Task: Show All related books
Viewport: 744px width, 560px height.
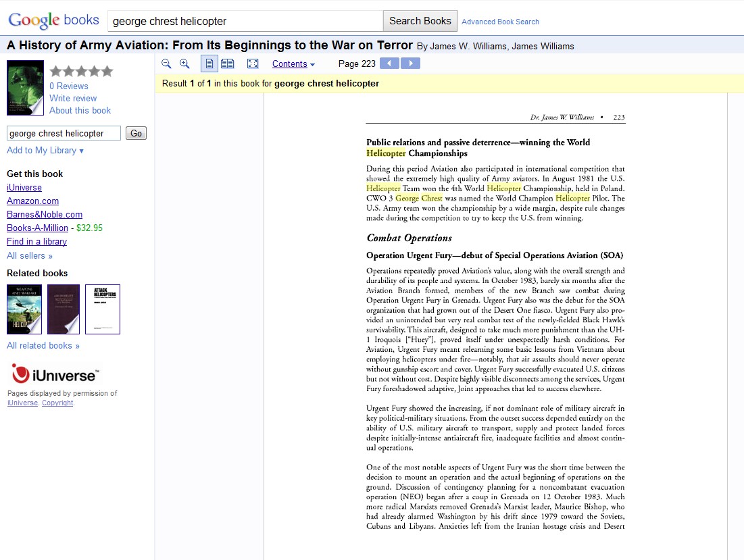Action: 43,346
